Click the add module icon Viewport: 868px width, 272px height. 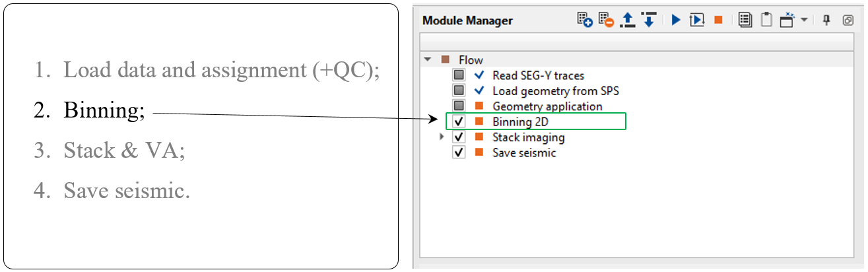tap(585, 20)
